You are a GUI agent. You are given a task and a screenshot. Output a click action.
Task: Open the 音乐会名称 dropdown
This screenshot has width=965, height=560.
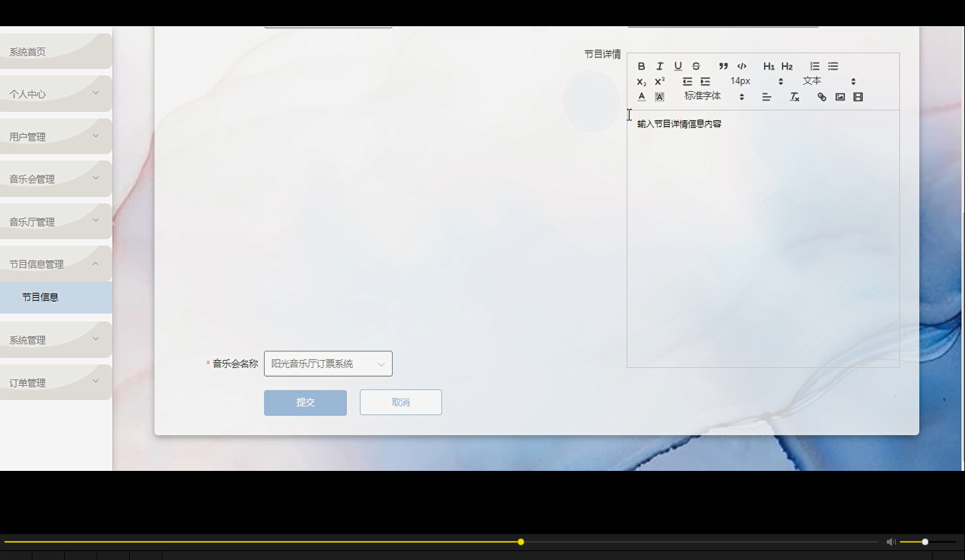coord(328,363)
